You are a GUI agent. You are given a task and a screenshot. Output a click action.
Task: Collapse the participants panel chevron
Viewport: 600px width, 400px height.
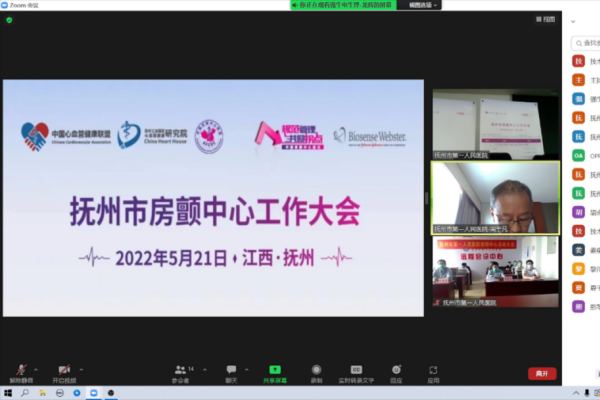tap(573, 20)
